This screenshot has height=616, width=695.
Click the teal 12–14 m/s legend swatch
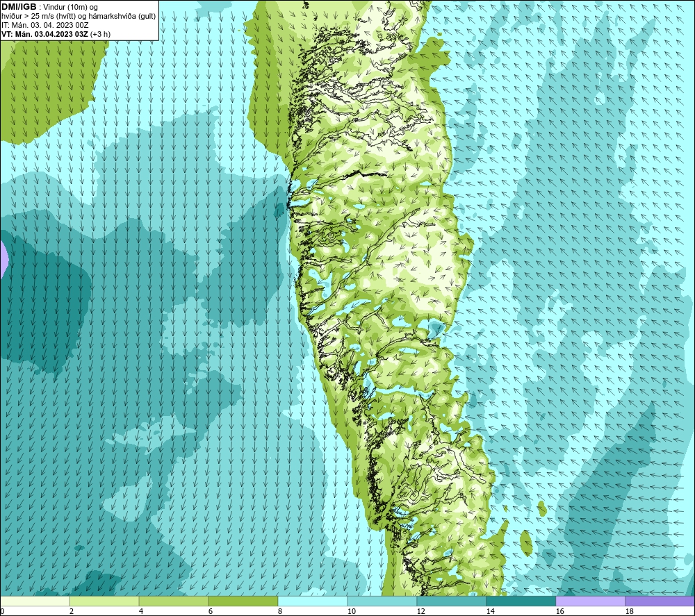pos(451,601)
